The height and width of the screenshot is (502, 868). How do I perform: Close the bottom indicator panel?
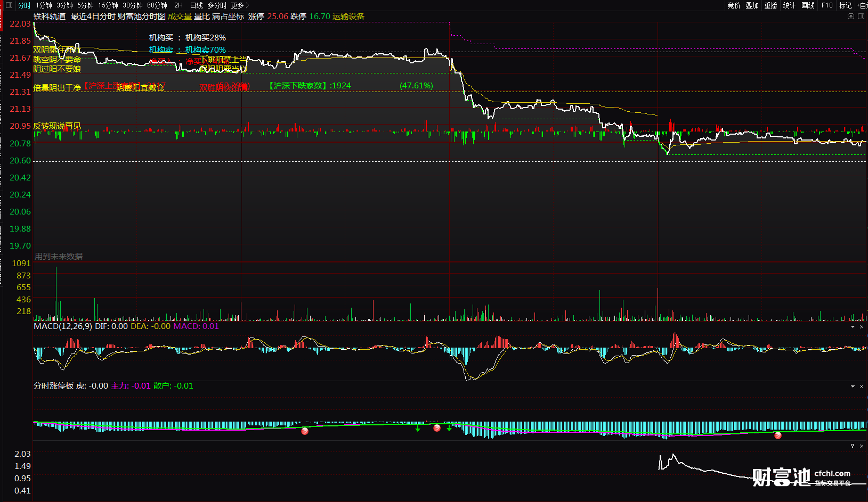862,446
